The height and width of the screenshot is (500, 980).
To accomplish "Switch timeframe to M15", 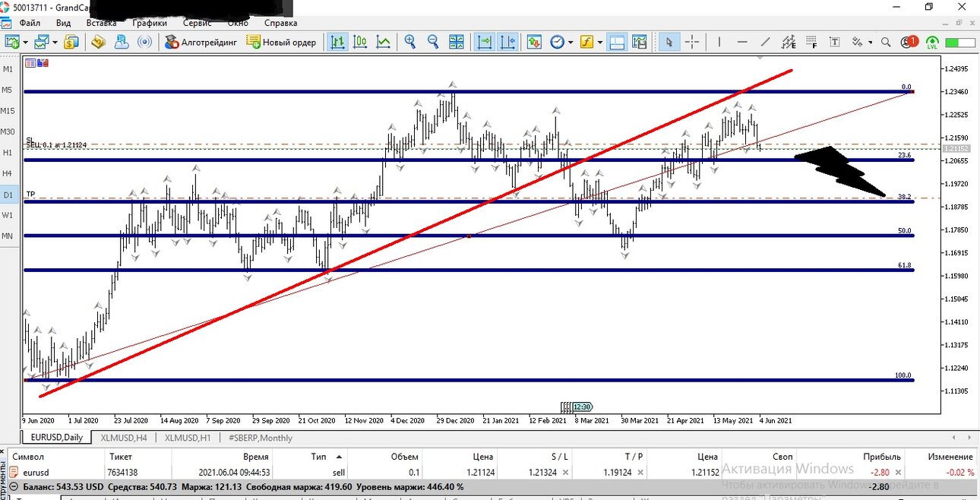I will (x=8, y=111).
